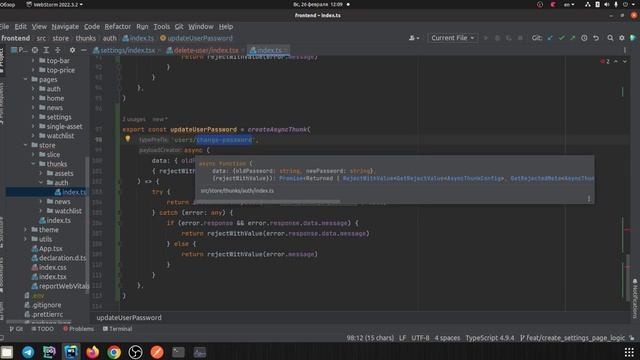This screenshot has width=640, height=360.
Task: Open the Tools menu
Action: click(x=162, y=27)
